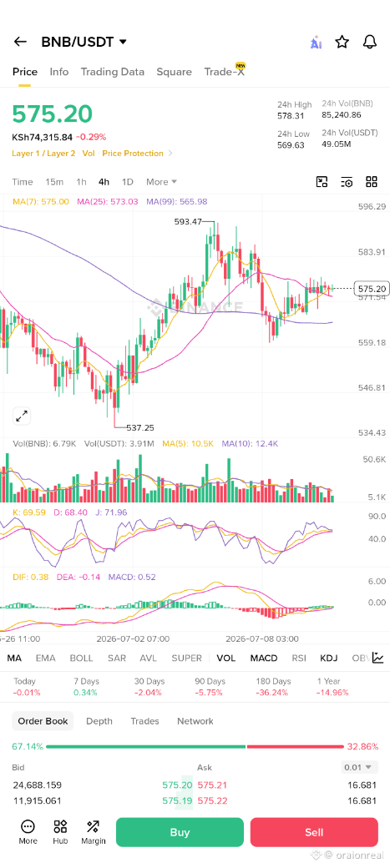Viewport: 390px width, 868px height.
Task: Switch to the Price tab
Action: 25,72
